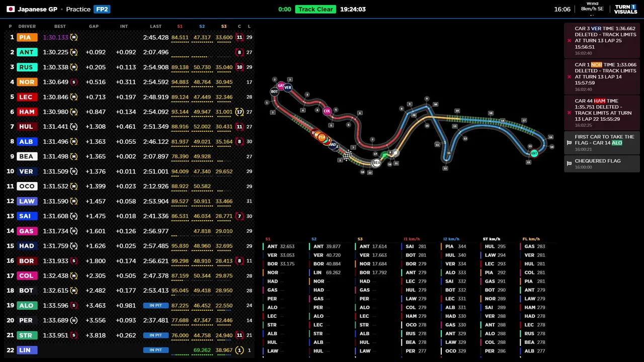Click ANT's gap value +0.092
This screenshot has width=644, height=362.
pos(96,52)
